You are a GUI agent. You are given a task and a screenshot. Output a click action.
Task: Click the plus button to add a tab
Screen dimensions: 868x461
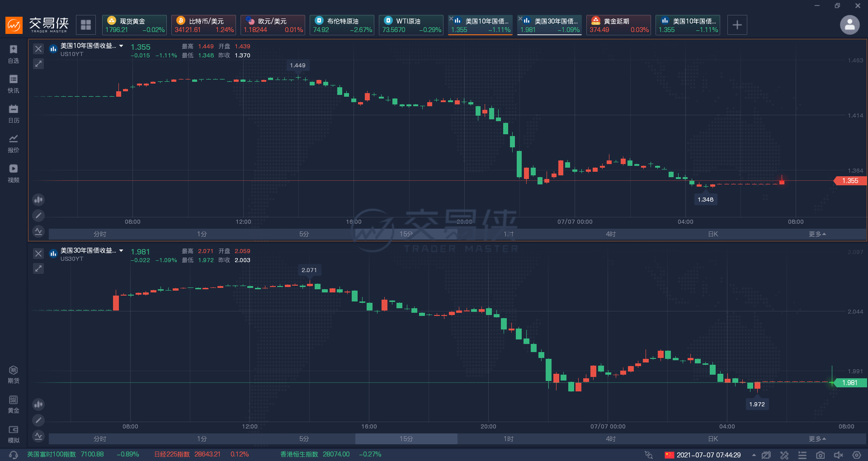737,25
